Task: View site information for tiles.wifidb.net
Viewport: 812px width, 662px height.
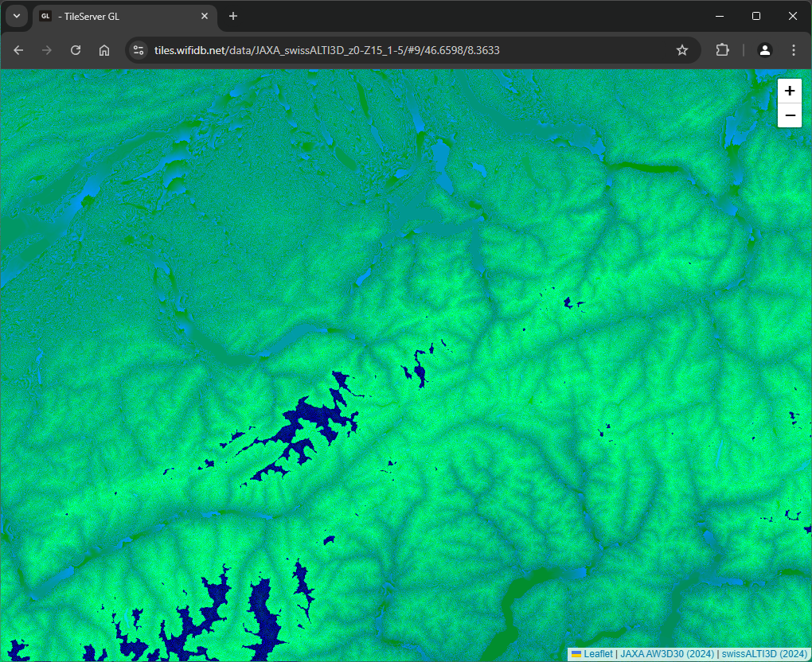Action: coord(139,50)
